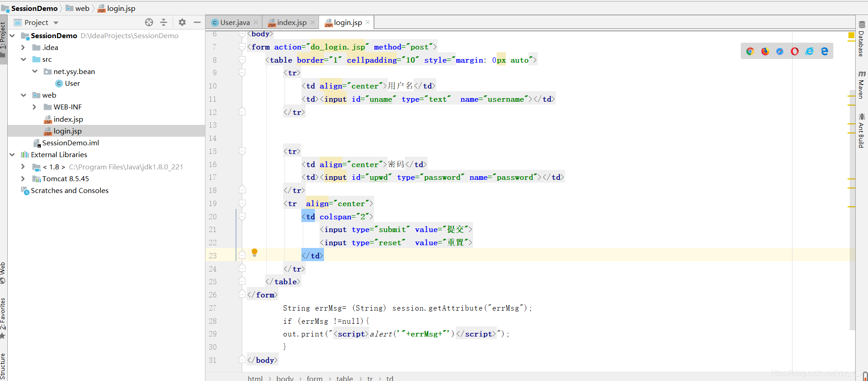Open the Maven tool window
Image resolution: width=868 pixels, height=381 pixels.
coord(862,85)
